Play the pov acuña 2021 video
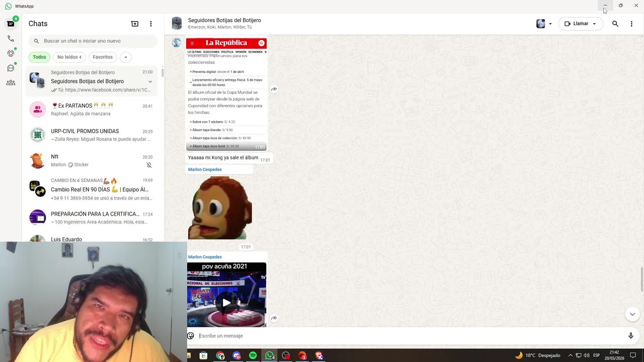Image resolution: width=644 pixels, height=362 pixels. pos(226,303)
